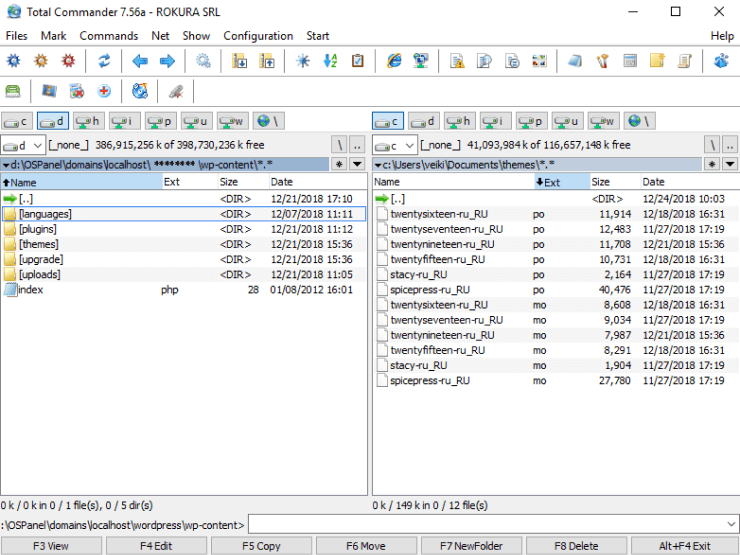
Task: Launch the Internet Explorer toolbar icon
Action: click(x=394, y=61)
